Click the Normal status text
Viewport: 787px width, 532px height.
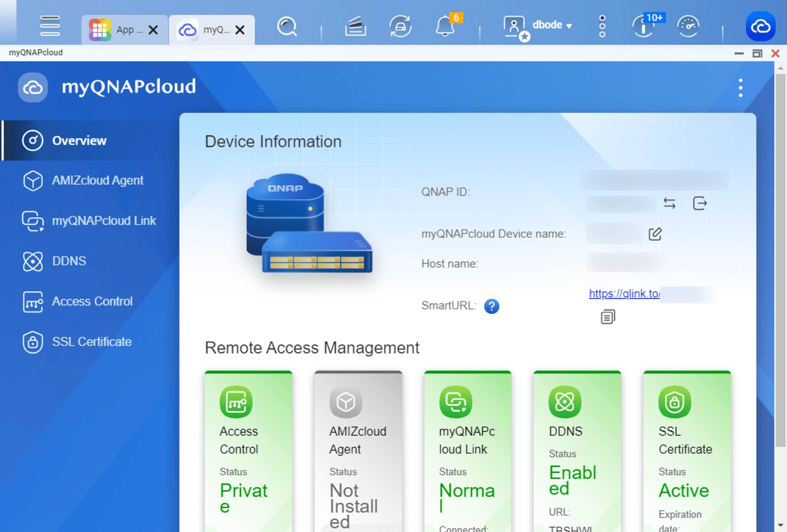click(x=467, y=498)
